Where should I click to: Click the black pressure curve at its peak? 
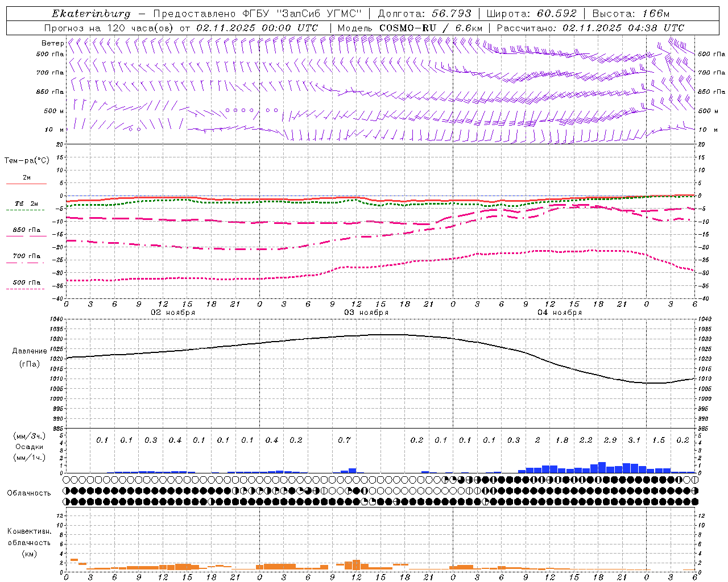(392, 335)
